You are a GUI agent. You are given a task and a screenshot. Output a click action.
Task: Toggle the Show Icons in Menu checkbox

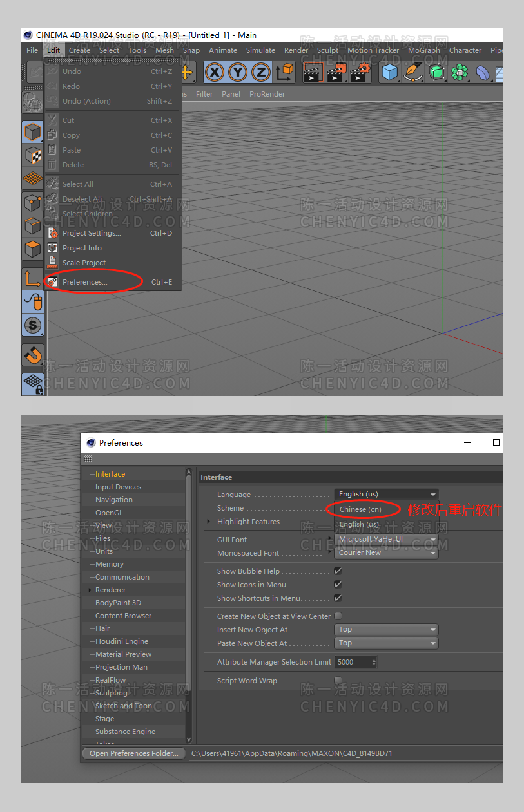[x=338, y=585]
